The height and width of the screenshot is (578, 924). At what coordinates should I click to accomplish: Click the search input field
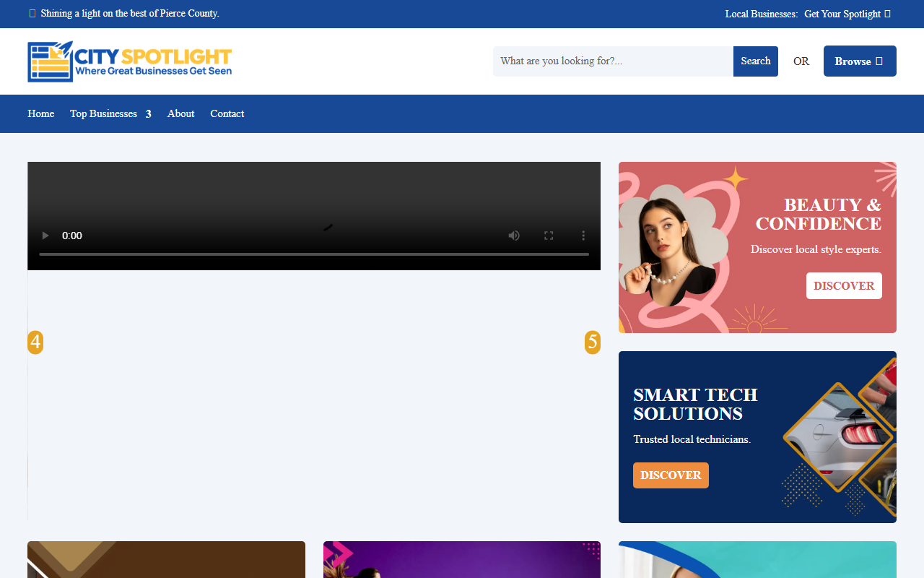613,61
